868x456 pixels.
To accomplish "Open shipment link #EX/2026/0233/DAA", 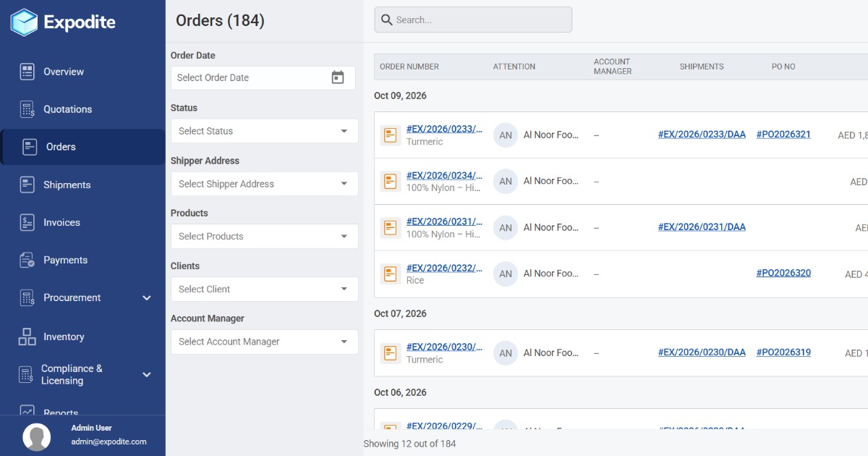I will point(702,135).
